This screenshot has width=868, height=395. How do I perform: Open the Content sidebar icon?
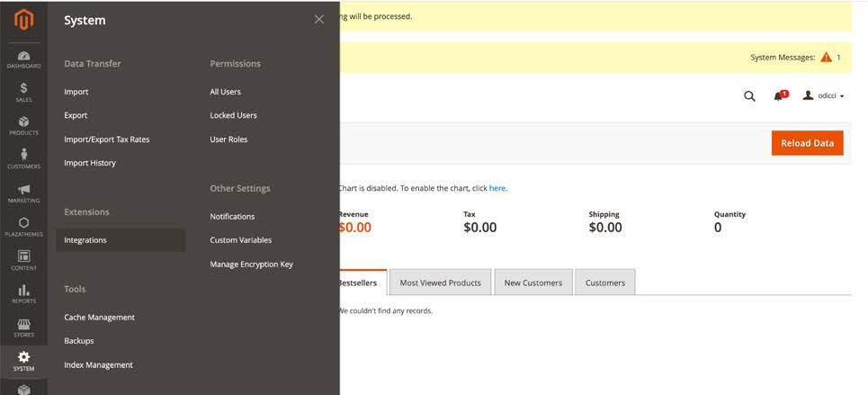[23, 261]
